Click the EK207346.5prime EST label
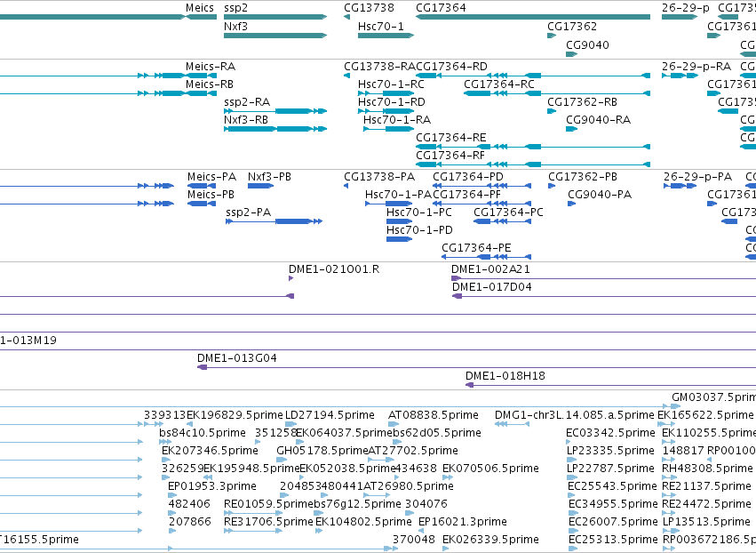 210,451
